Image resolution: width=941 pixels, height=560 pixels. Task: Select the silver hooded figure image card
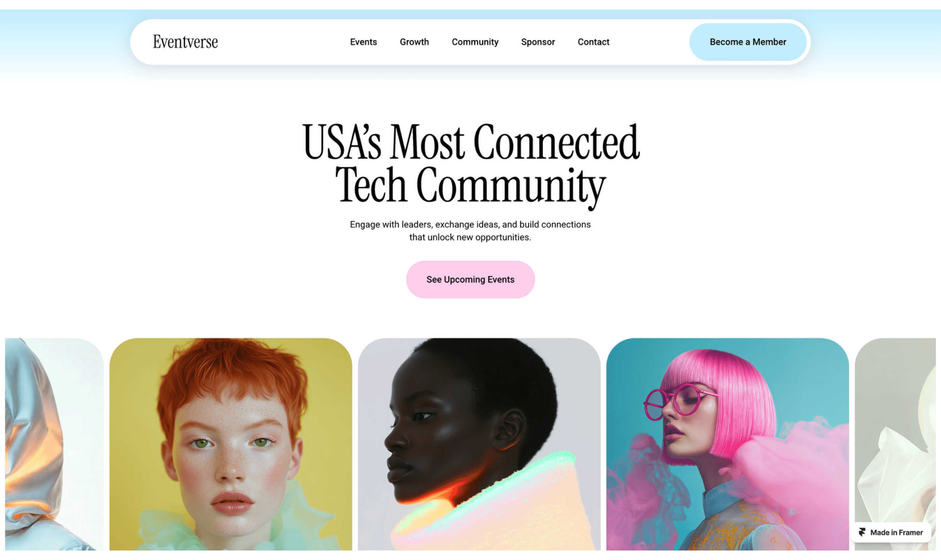click(54, 444)
